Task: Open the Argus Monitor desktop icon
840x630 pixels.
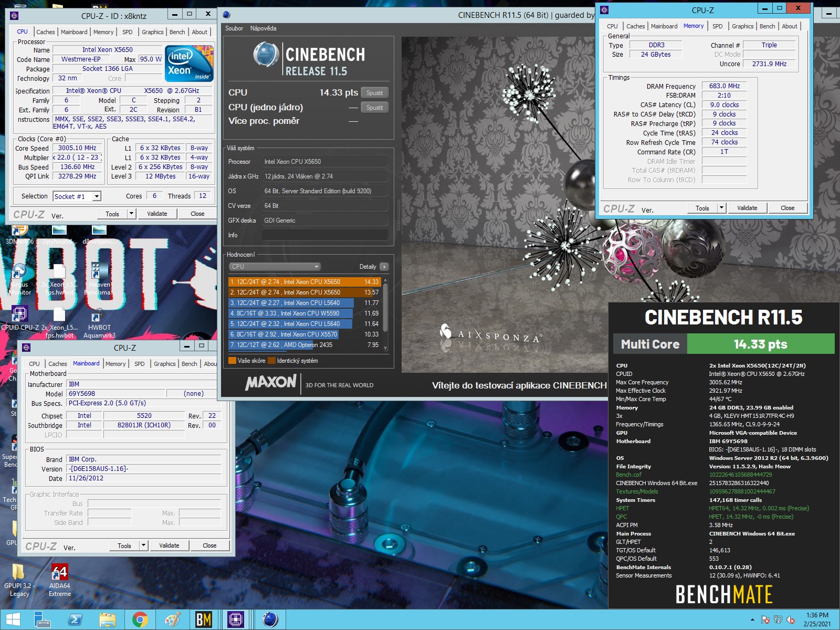Action: [19, 280]
